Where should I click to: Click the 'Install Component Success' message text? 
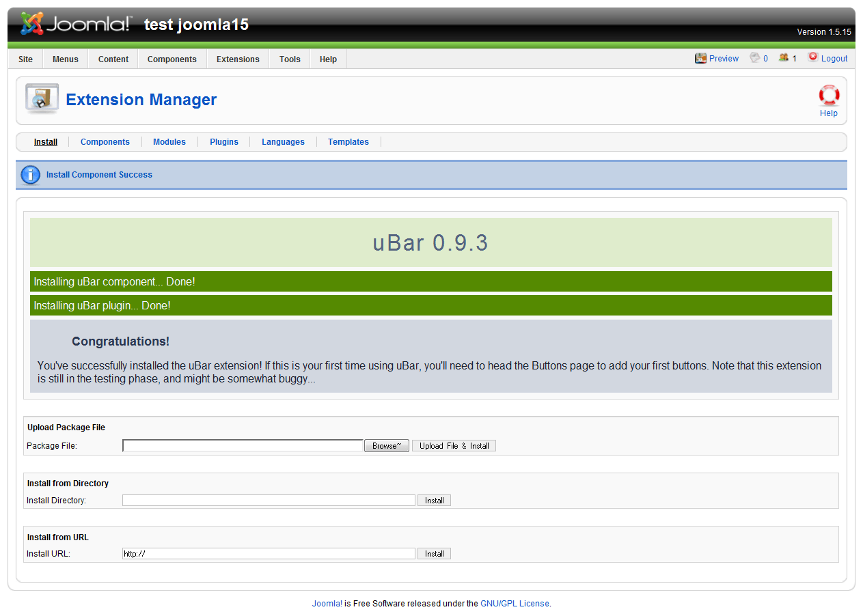click(99, 175)
